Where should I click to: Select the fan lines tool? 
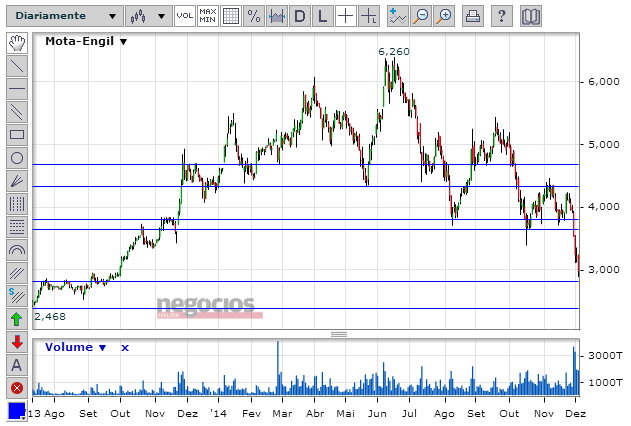[17, 181]
